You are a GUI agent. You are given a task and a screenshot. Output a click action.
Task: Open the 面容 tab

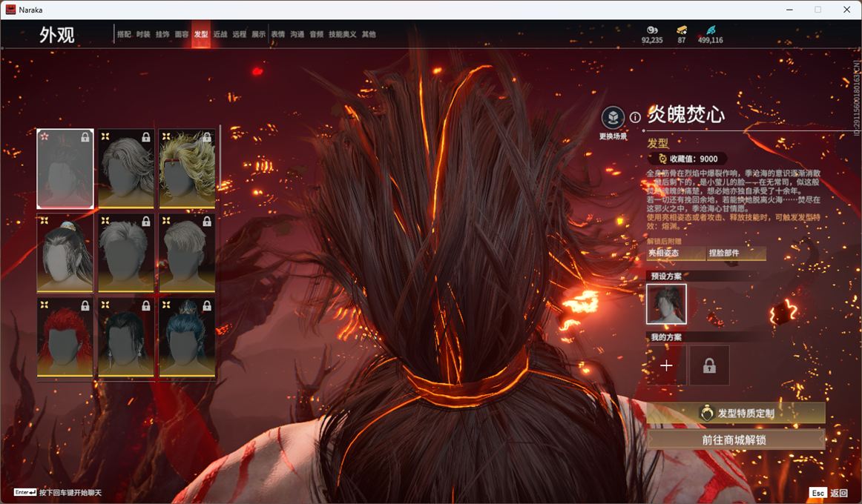click(182, 34)
